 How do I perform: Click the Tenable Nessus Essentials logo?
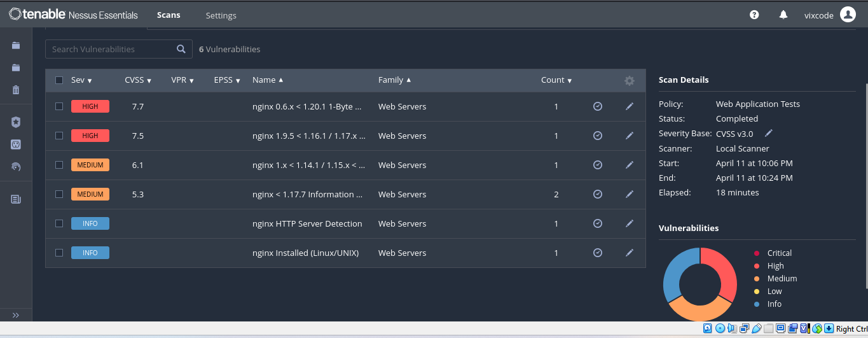pos(74,15)
